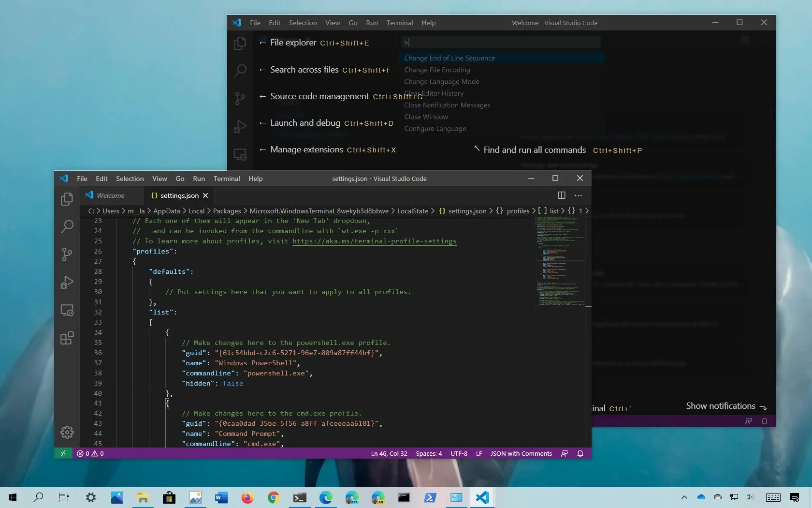Open the Manage gear icon

(x=67, y=432)
